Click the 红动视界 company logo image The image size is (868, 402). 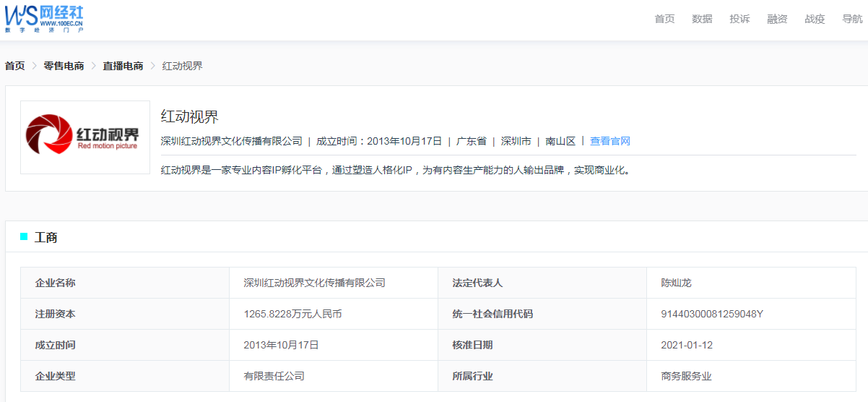click(85, 137)
